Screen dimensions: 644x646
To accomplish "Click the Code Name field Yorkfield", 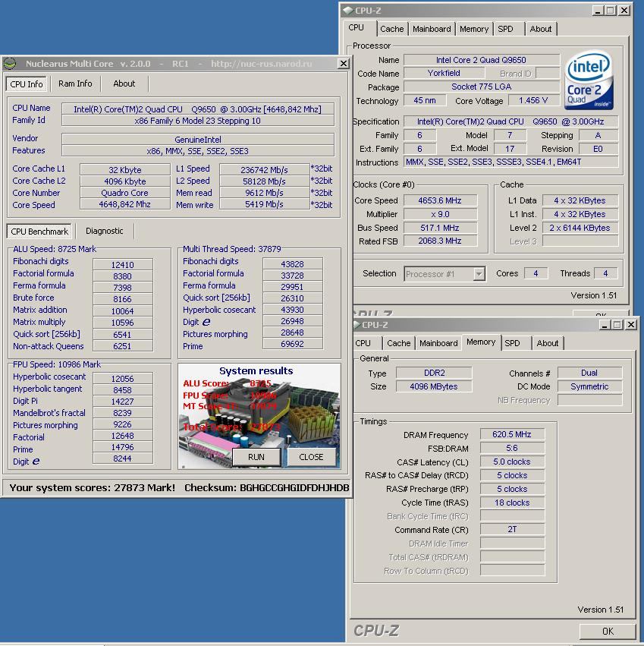I will pos(444,73).
